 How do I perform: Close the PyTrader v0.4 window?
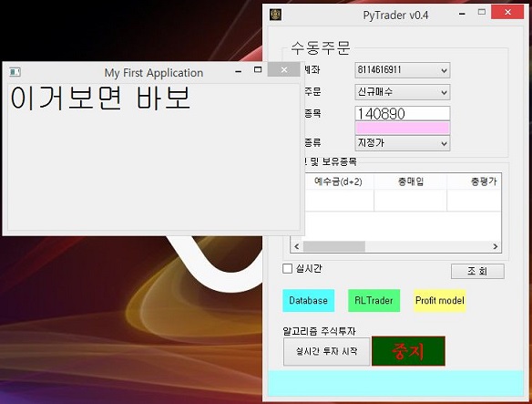(x=507, y=12)
